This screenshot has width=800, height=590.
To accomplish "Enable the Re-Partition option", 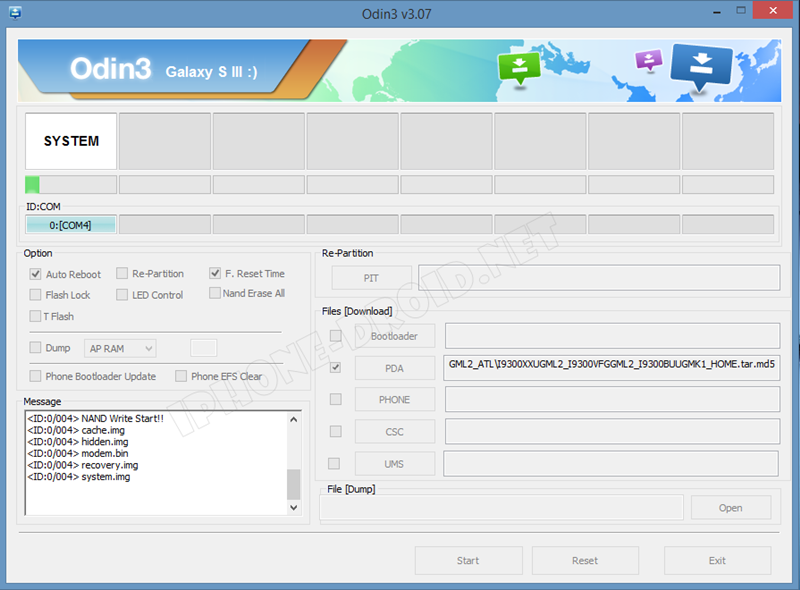I will click(122, 274).
